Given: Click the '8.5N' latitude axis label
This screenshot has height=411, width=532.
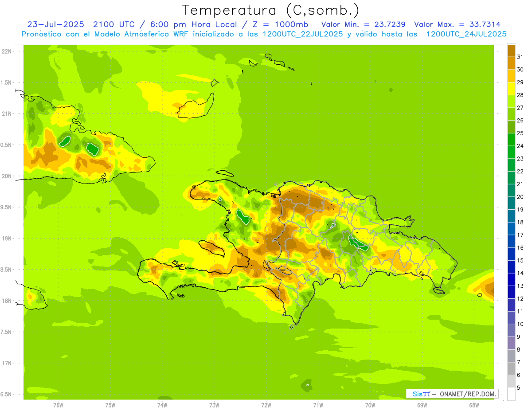Looking at the screenshot, I should 7,270.
